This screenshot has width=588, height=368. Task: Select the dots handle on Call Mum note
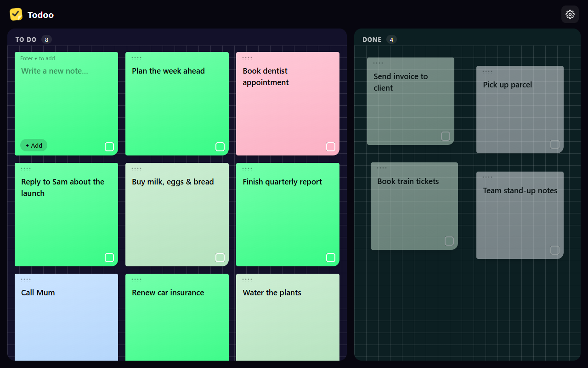pos(26,279)
